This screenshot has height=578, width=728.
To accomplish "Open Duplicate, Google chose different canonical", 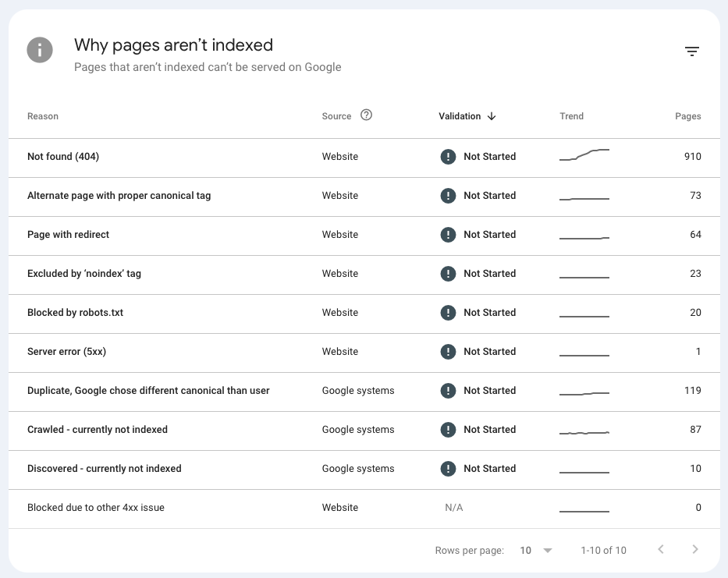I will 148,391.
